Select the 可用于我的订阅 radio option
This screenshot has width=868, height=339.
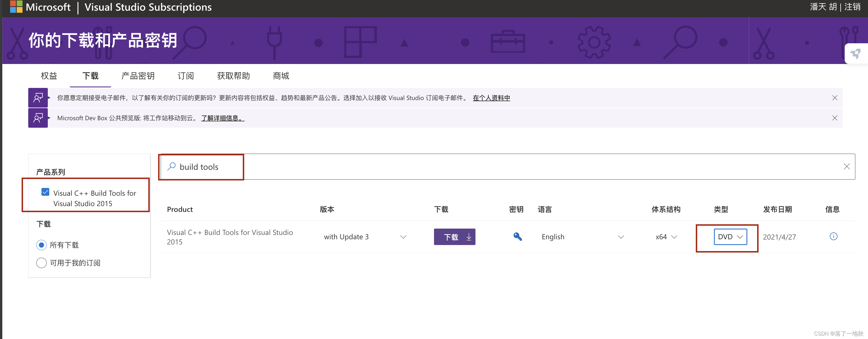pos(41,263)
